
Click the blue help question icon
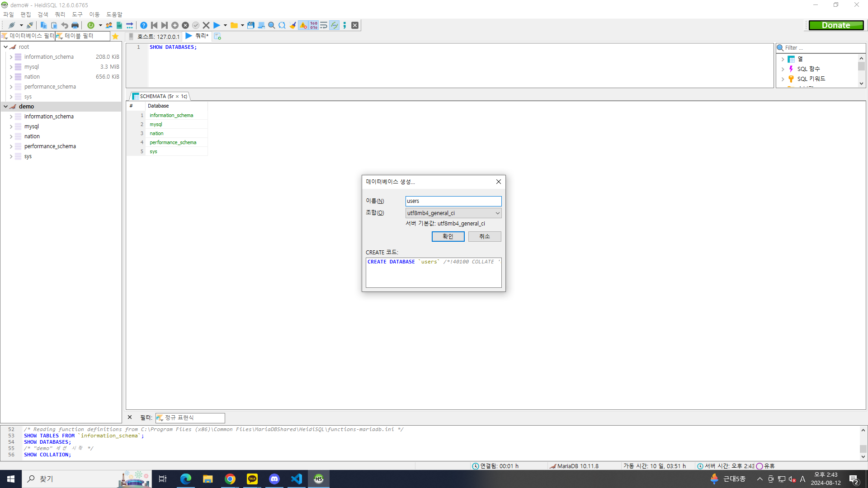[x=143, y=25]
